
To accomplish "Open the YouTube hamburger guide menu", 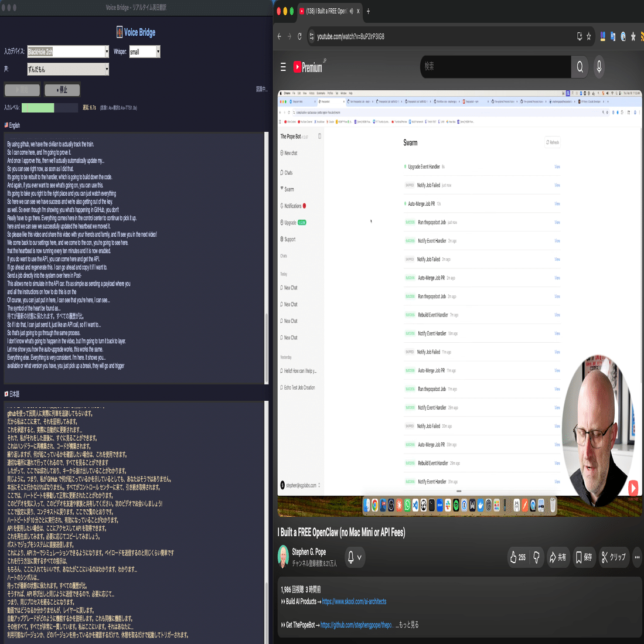I will 283,67.
